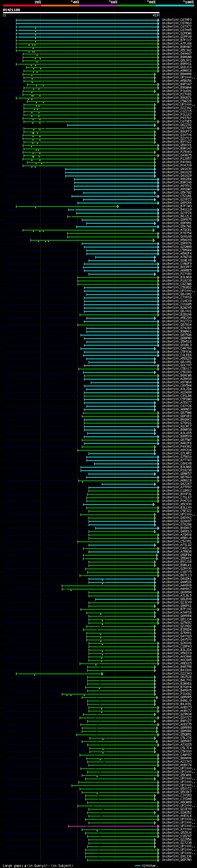
Task: Select label UniRef100_Q26006
Action: coord(177,643)
